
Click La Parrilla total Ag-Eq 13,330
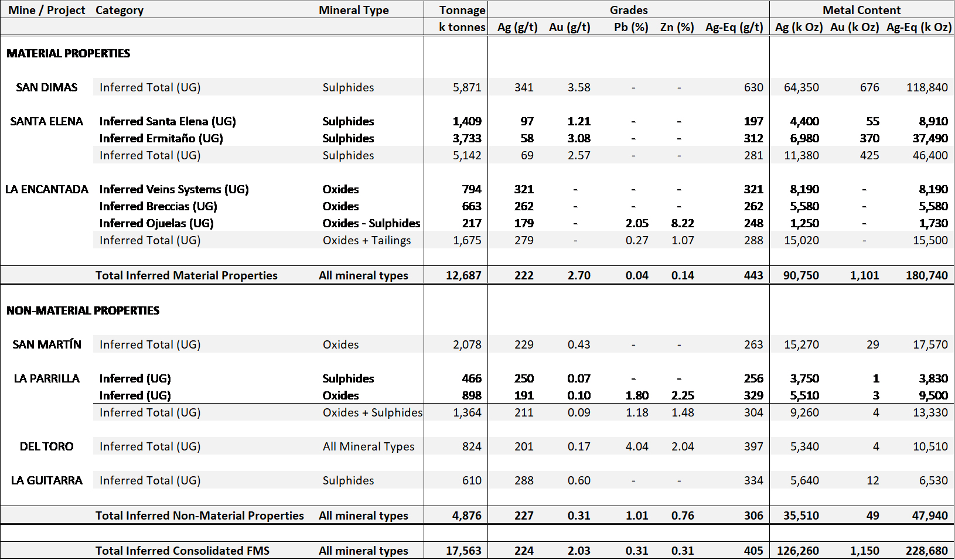pos(930,412)
